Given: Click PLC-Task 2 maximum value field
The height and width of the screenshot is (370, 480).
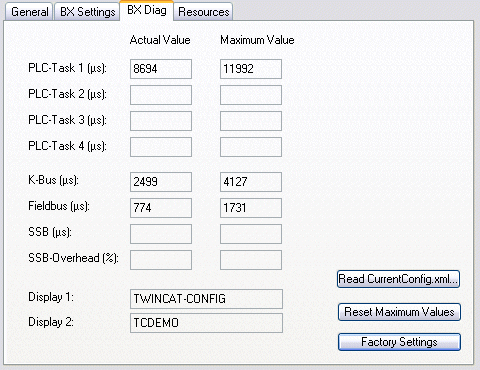Looking at the screenshot, I should 251,95.
